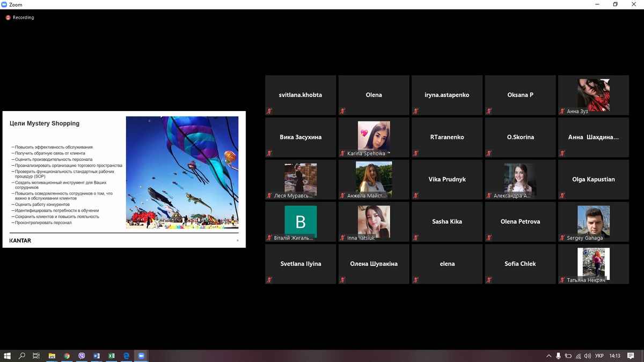Screen dimensions: 644x362
Task: Open Viber from the taskbar
Action: [x=82, y=356]
